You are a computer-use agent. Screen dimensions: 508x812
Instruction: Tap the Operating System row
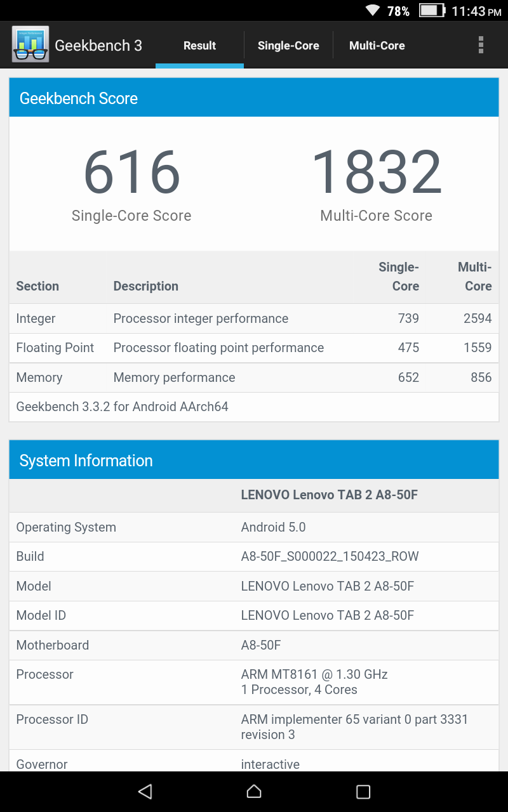254,527
